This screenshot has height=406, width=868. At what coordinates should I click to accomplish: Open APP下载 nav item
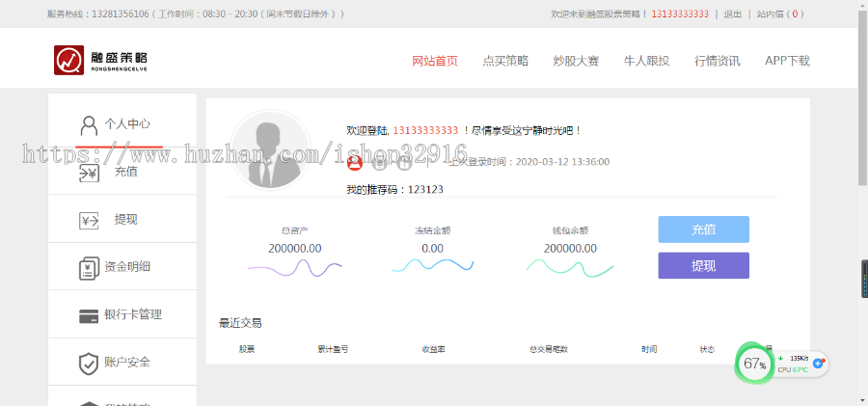click(x=787, y=61)
